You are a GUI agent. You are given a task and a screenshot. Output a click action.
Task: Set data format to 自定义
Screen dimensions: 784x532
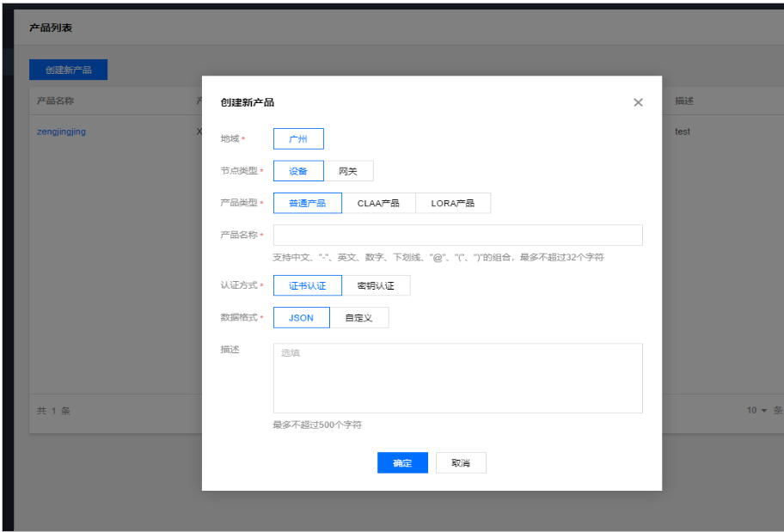click(x=359, y=318)
